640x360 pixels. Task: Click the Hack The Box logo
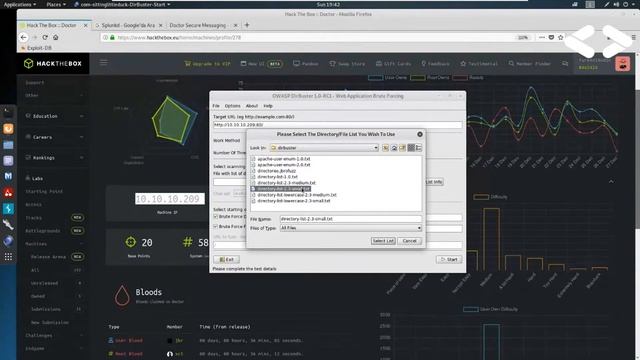53,63
